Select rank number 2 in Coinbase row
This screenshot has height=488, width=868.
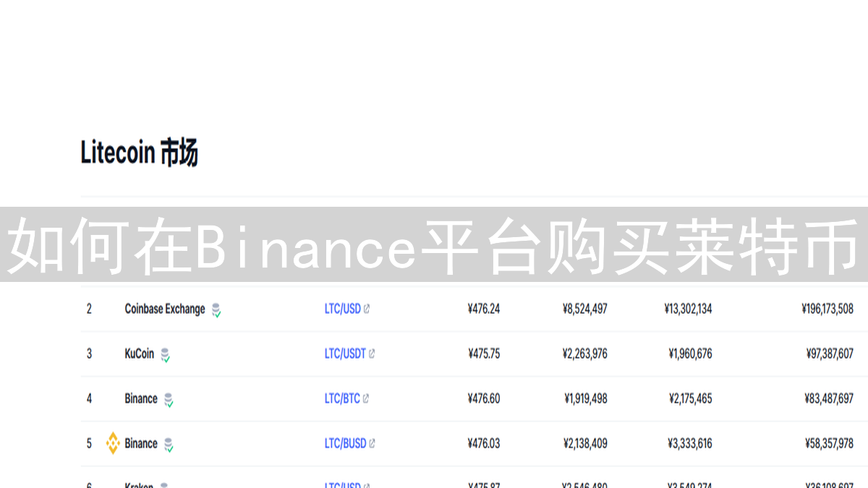tap(89, 309)
